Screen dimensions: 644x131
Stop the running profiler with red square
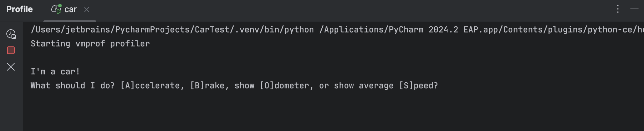click(x=11, y=50)
